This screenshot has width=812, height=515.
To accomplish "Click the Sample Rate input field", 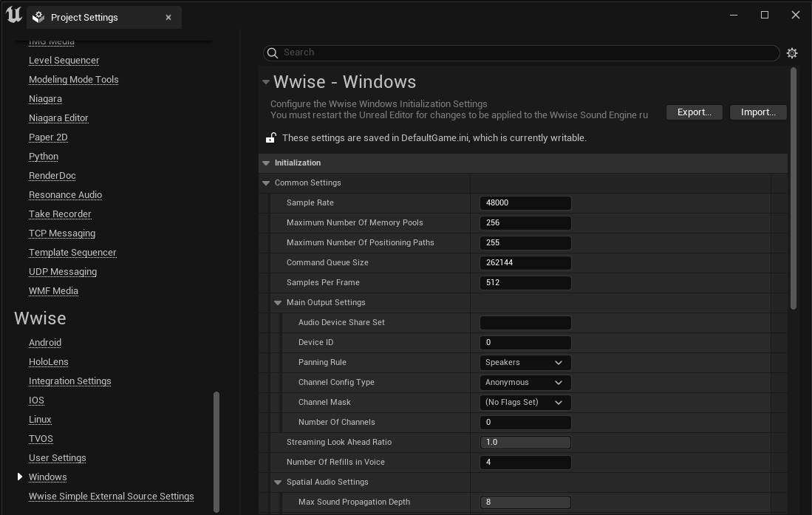I will pos(525,203).
